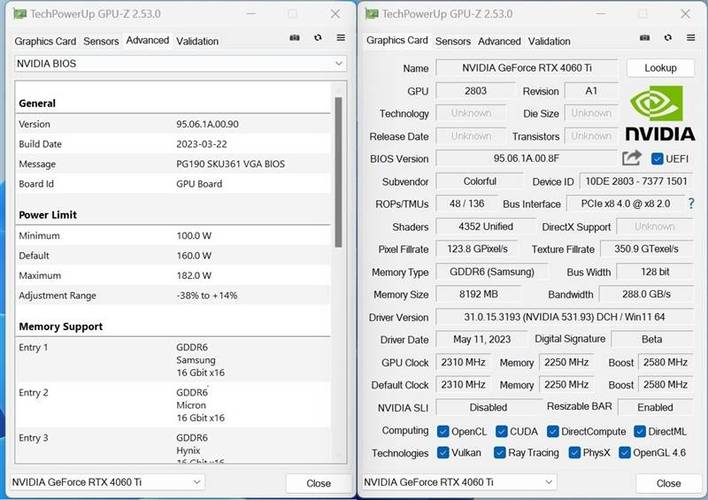708x500 pixels.
Task: Switch to Sensors tab in left window
Action: tap(101, 41)
